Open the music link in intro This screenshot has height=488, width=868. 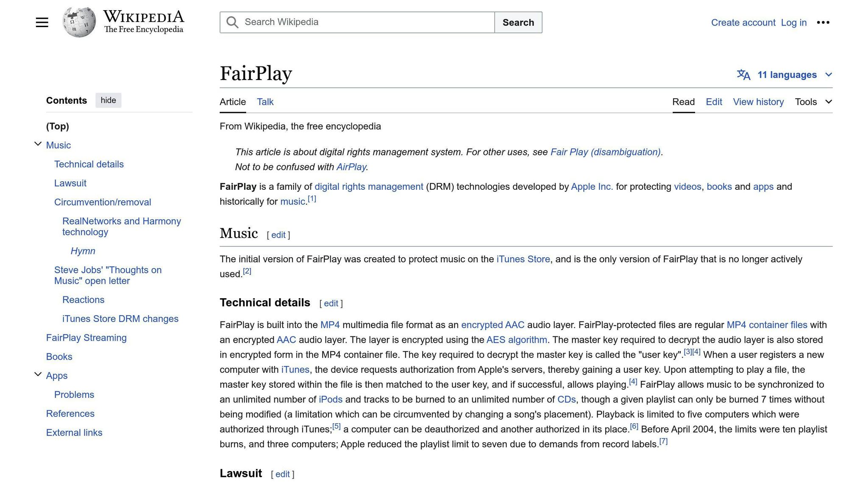coord(292,202)
